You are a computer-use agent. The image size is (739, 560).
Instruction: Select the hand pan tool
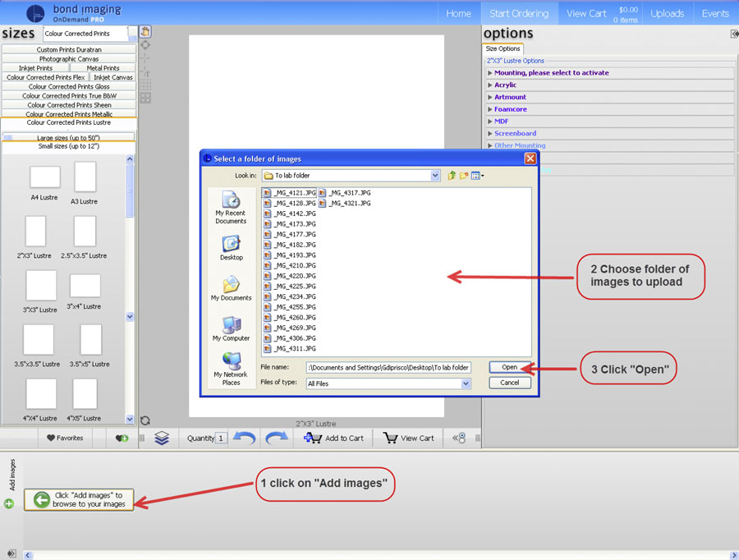(x=145, y=32)
